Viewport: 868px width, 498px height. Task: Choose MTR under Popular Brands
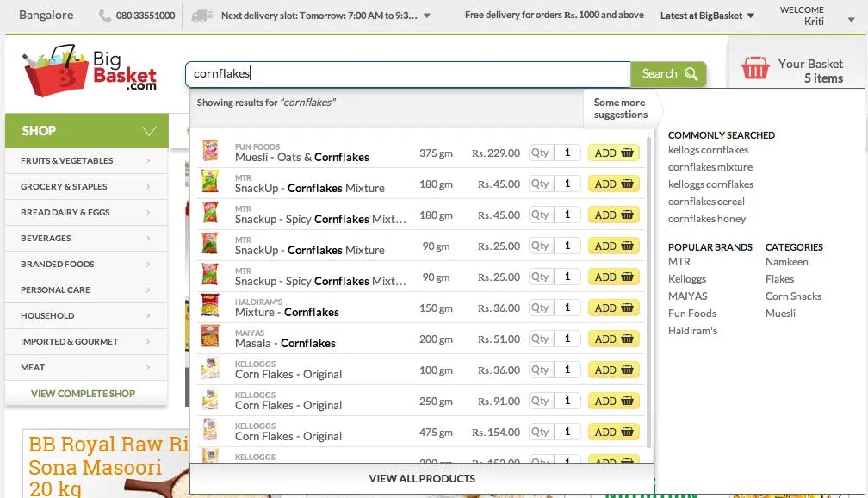679,261
